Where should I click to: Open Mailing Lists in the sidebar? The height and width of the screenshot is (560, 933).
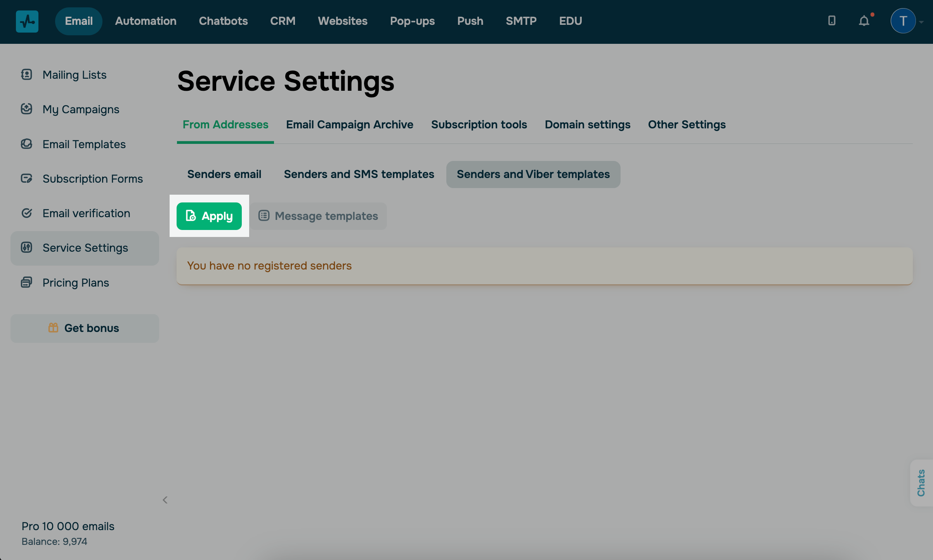(x=74, y=74)
